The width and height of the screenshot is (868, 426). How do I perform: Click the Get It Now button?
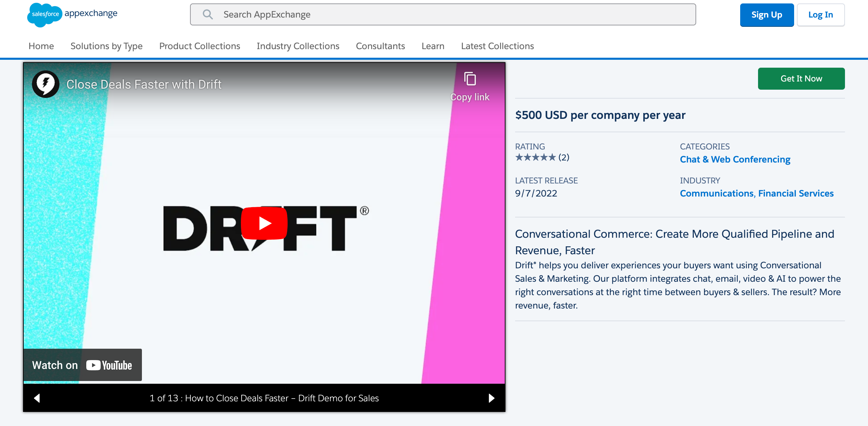(x=801, y=79)
